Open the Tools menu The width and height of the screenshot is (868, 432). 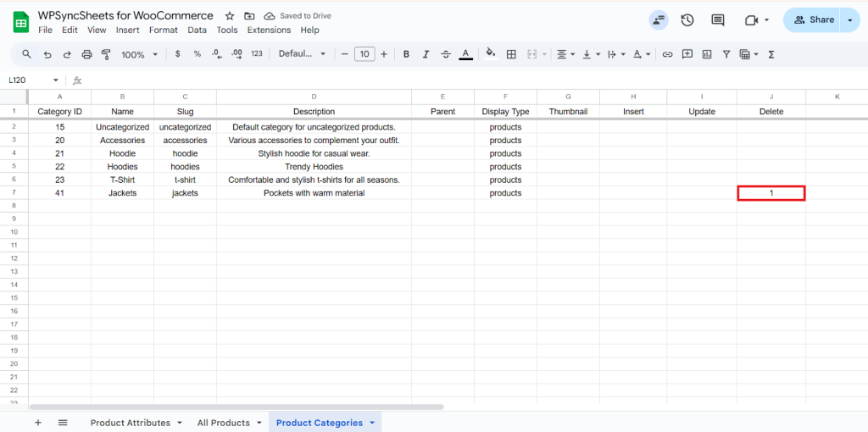[x=227, y=30]
